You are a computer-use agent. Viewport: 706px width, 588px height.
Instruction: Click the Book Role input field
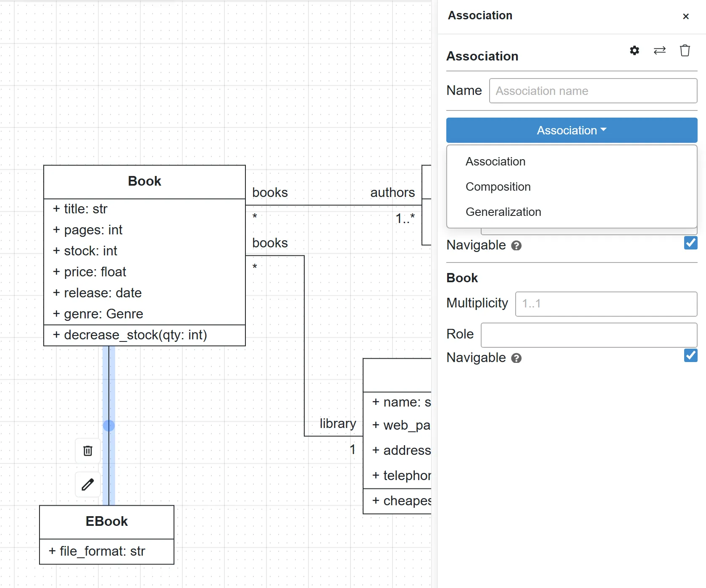click(x=589, y=335)
